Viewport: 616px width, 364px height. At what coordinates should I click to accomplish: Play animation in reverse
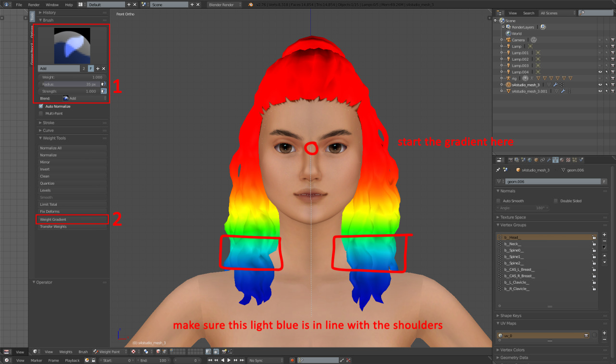coord(223,360)
